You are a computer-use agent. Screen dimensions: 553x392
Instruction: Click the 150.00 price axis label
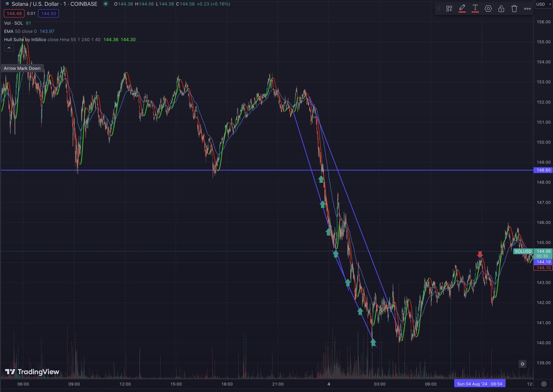click(543, 142)
